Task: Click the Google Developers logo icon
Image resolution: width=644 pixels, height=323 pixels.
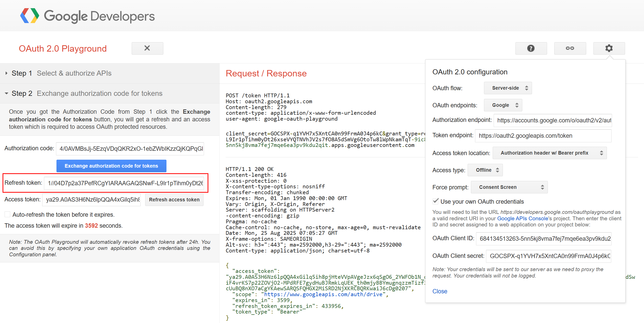Action: 30,16
